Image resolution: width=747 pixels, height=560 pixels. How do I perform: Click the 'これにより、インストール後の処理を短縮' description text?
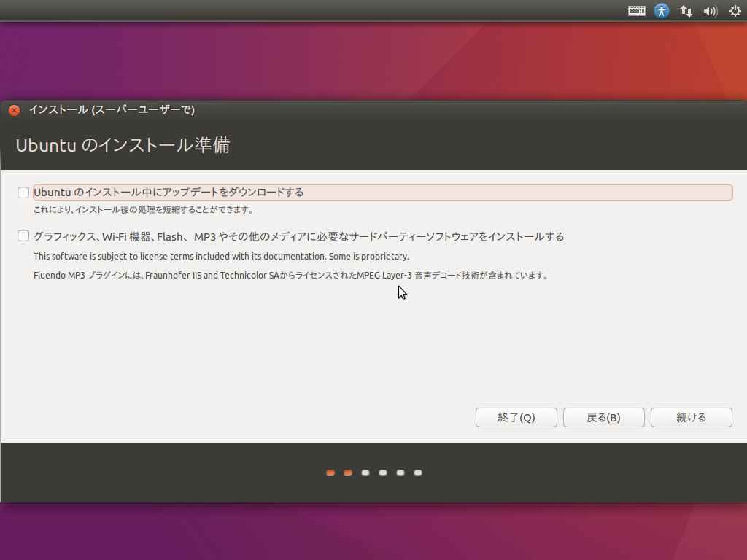144,210
